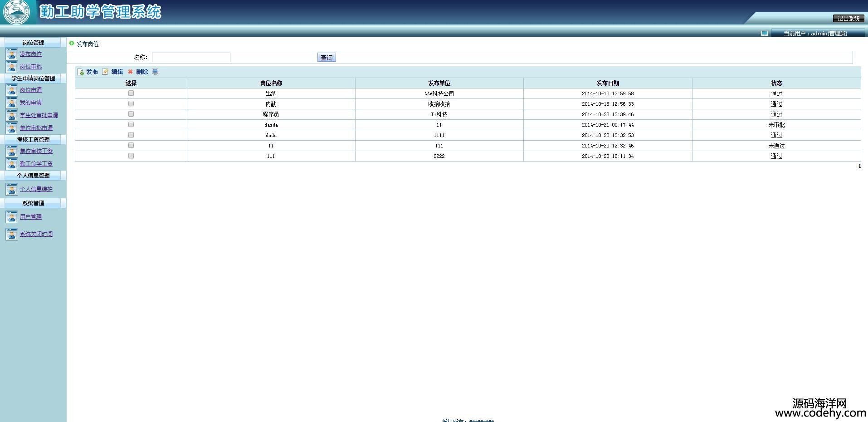Open the 用户管理 link
Image resolution: width=868 pixels, height=422 pixels.
31,217
